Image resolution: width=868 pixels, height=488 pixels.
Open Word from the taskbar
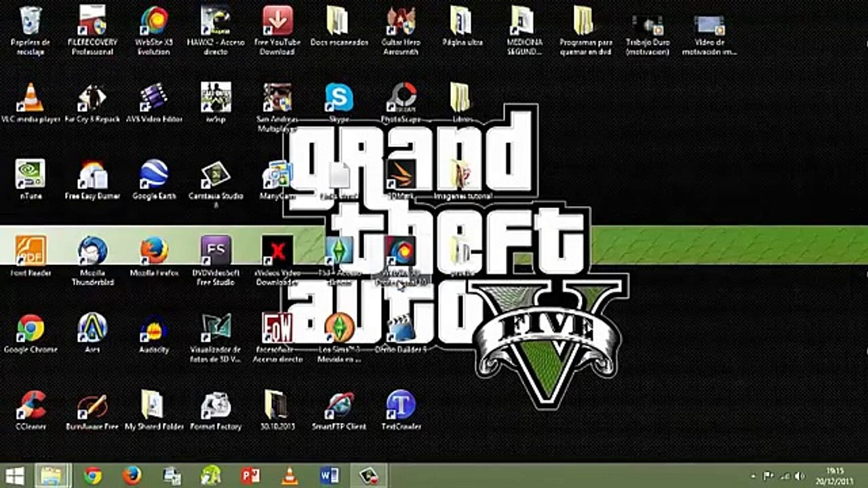point(329,475)
